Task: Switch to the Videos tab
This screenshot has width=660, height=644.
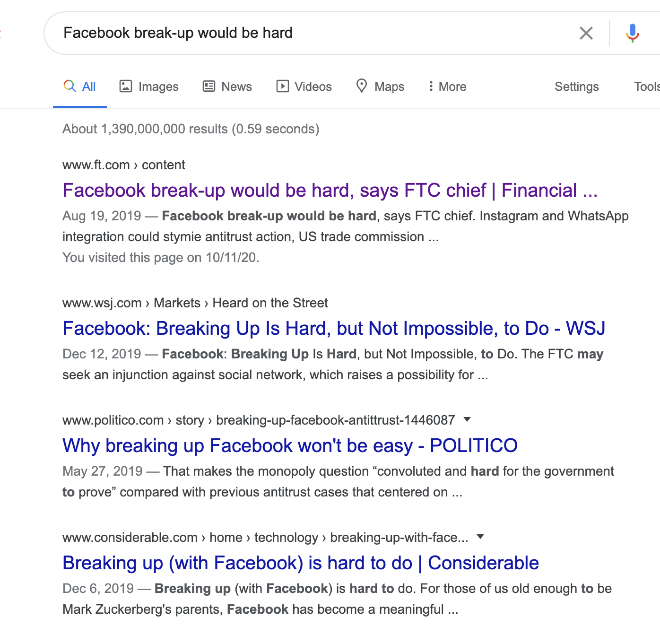Action: [313, 87]
